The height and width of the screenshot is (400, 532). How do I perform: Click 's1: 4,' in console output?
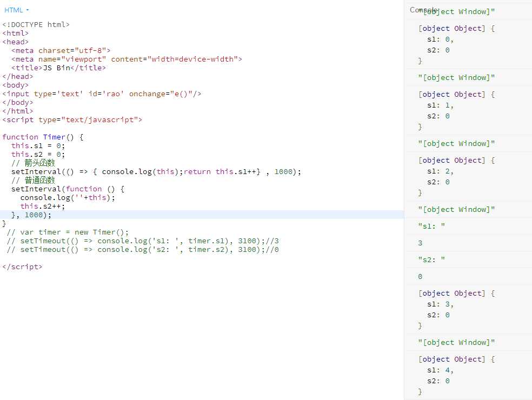[x=441, y=370]
